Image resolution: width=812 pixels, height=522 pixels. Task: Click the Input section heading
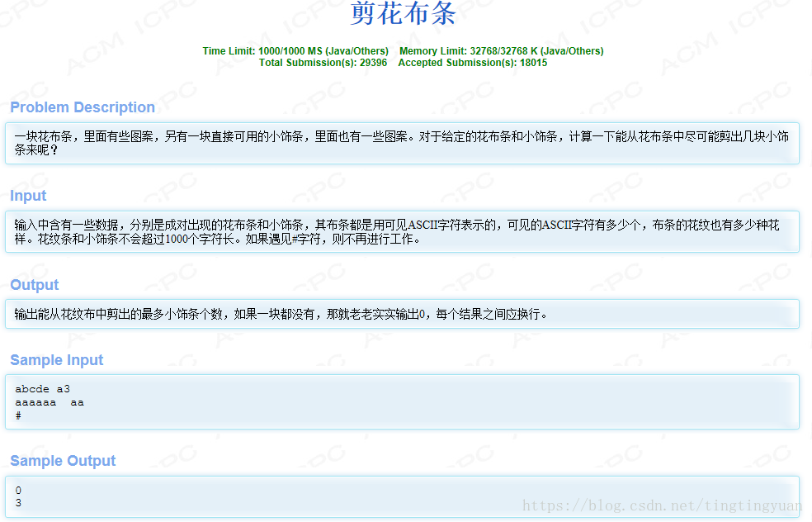(x=28, y=196)
